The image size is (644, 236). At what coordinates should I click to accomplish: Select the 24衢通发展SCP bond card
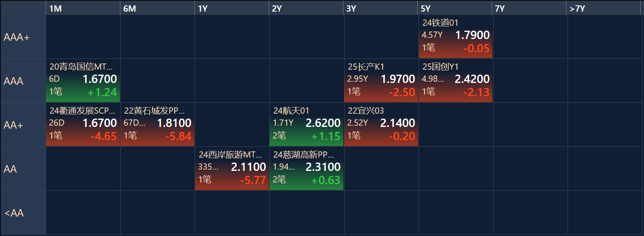[83, 125]
